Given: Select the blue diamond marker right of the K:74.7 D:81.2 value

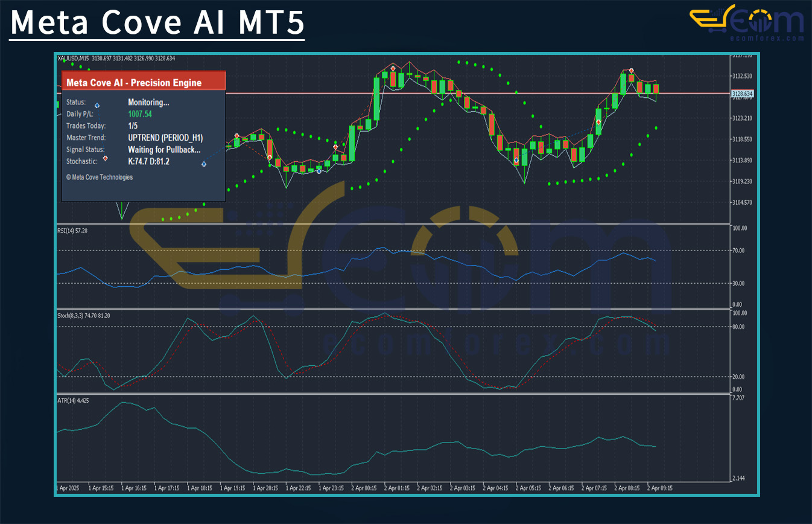Looking at the screenshot, I should point(204,164).
